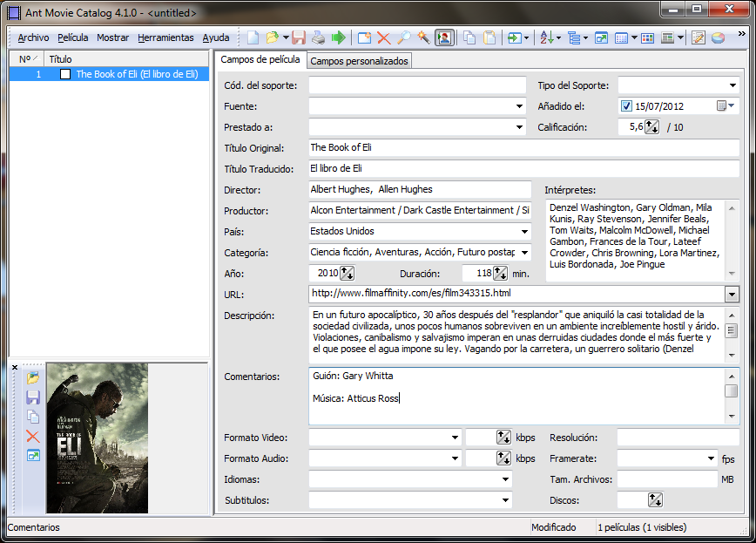Click the thumbnails display colored tiles icon

pyautogui.click(x=647, y=37)
